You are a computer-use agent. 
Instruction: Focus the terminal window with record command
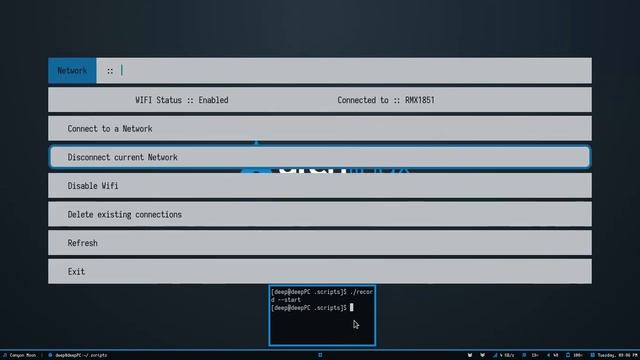point(322,316)
